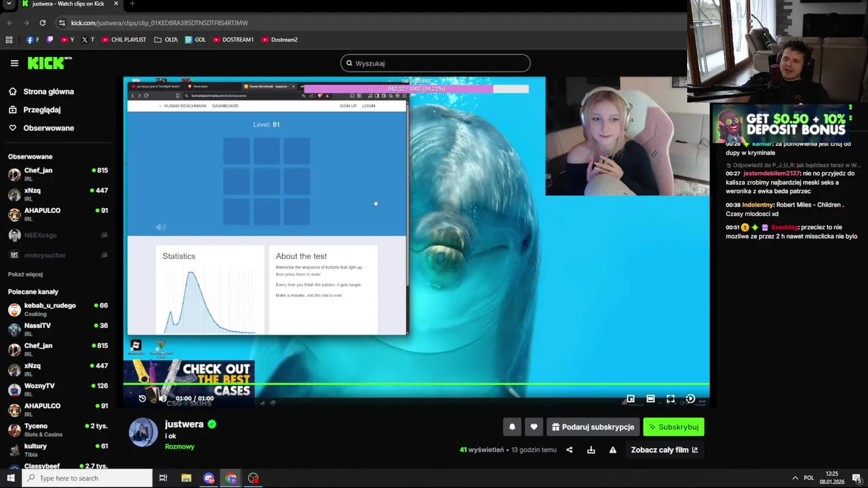Show hidden system tray icons
Image resolution: width=868 pixels, height=488 pixels.
[795, 479]
